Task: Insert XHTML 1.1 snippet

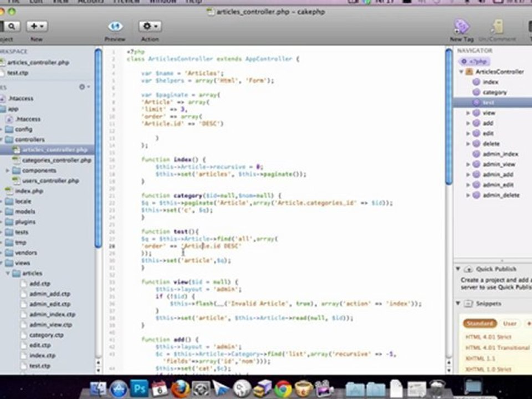Action: [x=480, y=359]
